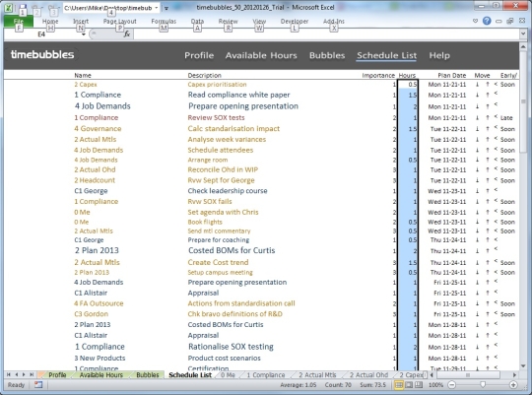
Task: Switch to the '2 Actual Mtls' sheet tab
Action: (317, 375)
